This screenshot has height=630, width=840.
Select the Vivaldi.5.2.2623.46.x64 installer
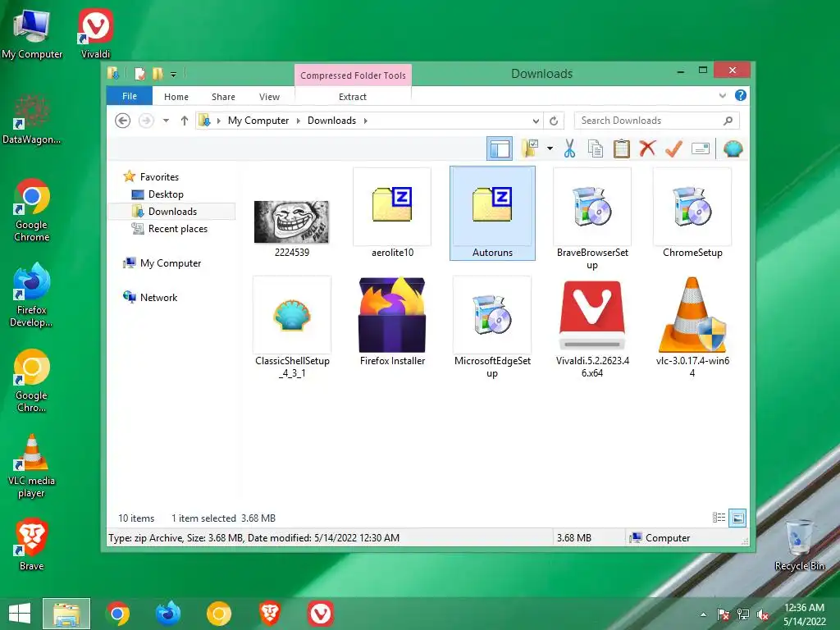[592, 328]
